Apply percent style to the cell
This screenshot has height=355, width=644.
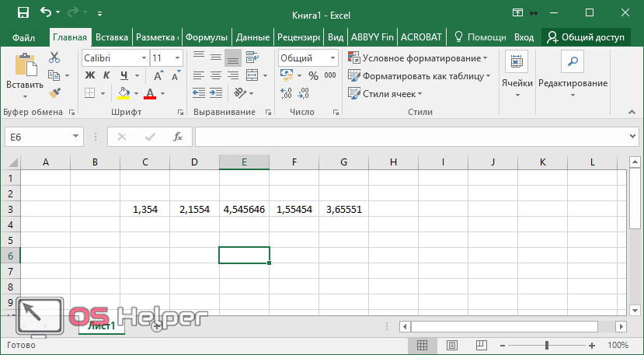click(313, 75)
